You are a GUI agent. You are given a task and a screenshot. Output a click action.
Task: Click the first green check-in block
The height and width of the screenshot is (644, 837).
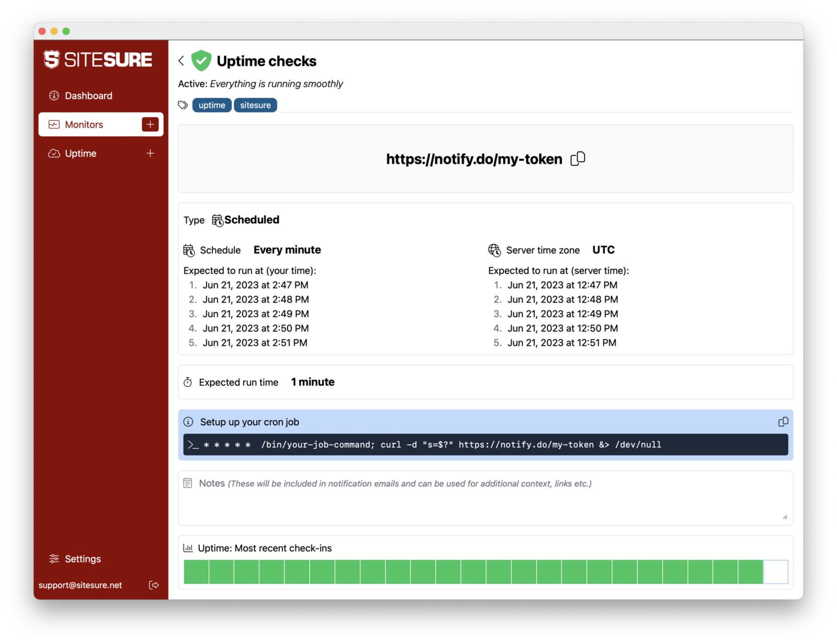196,572
